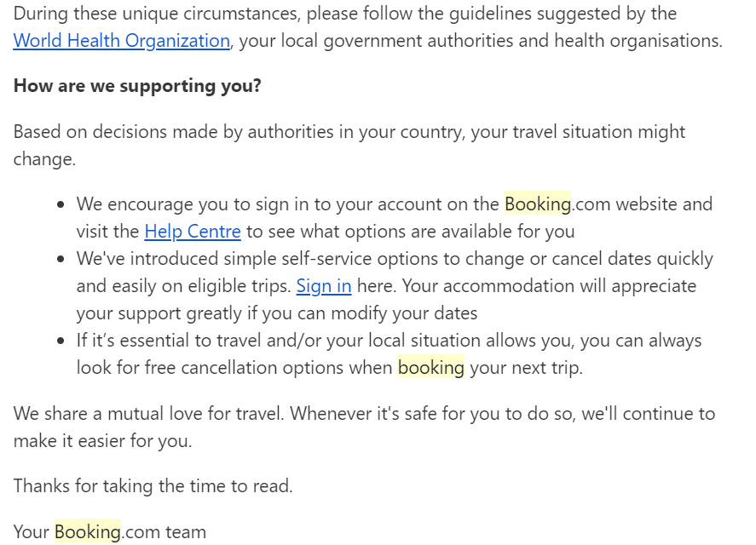
Task: Open the World Health Organization link
Action: (122, 41)
